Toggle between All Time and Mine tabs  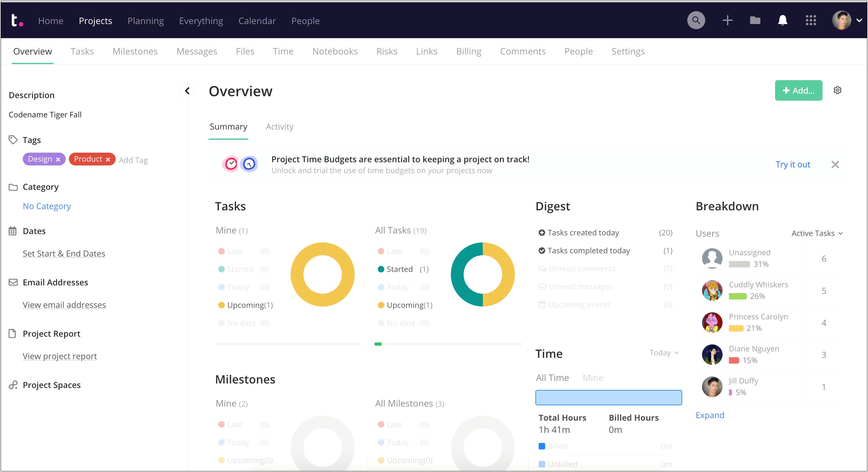click(593, 378)
